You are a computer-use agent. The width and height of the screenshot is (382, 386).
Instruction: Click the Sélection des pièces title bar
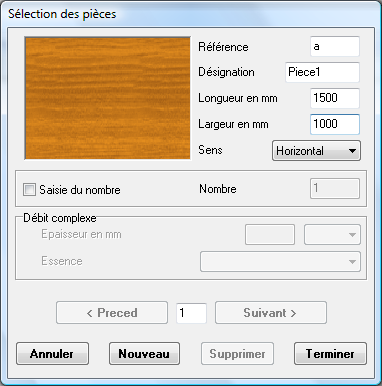[x=191, y=14]
